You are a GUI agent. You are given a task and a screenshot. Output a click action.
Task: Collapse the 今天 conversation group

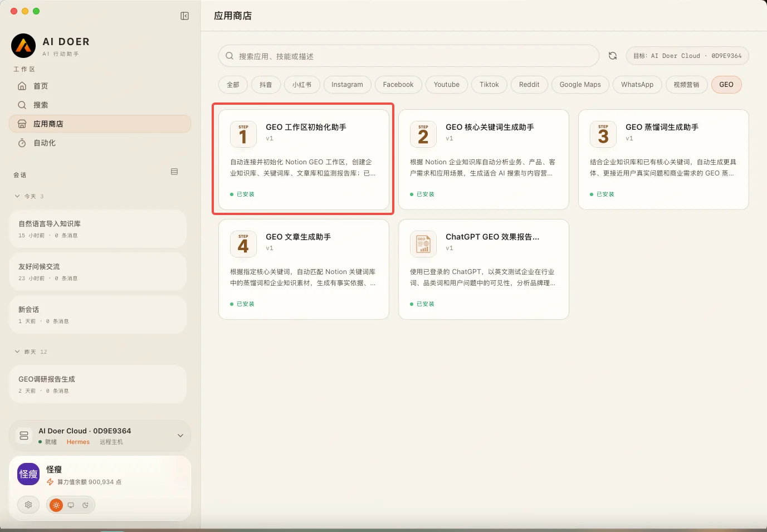tap(17, 196)
